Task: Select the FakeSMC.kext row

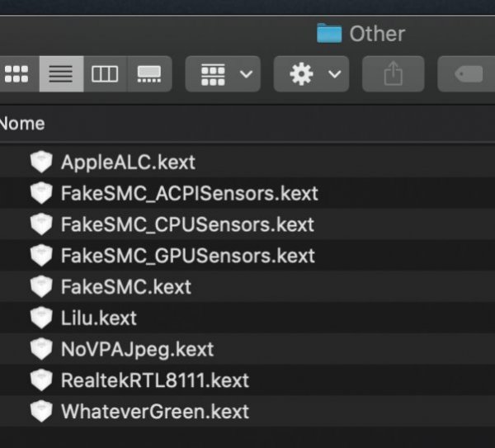Action: click(x=125, y=287)
